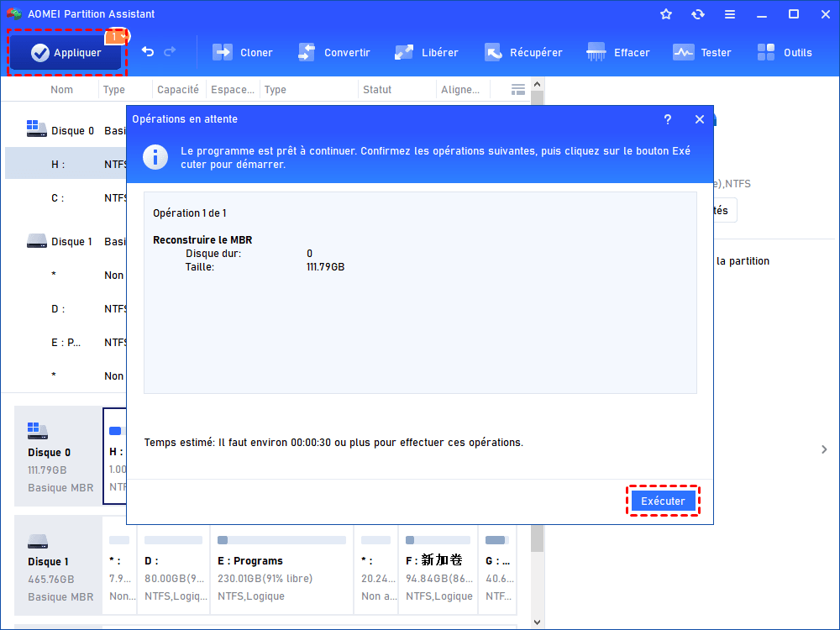Click the Disque 0 icon in list
This screenshot has width=840, height=630.
click(x=36, y=129)
